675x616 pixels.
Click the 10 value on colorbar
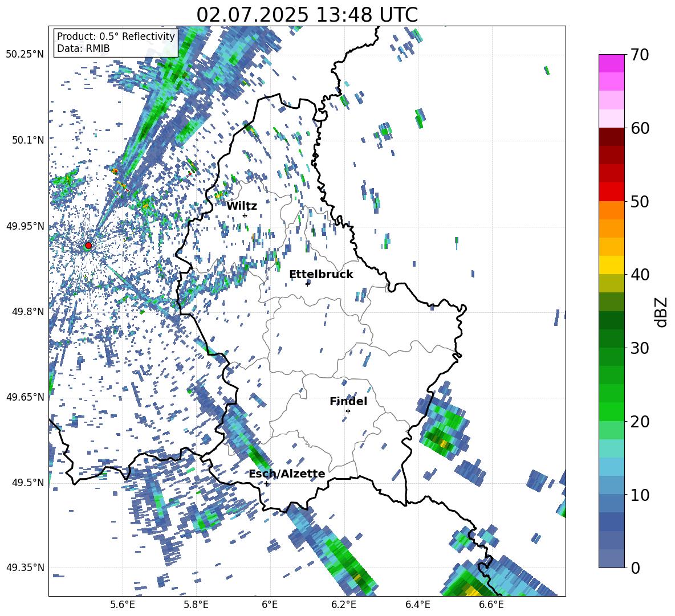639,495
